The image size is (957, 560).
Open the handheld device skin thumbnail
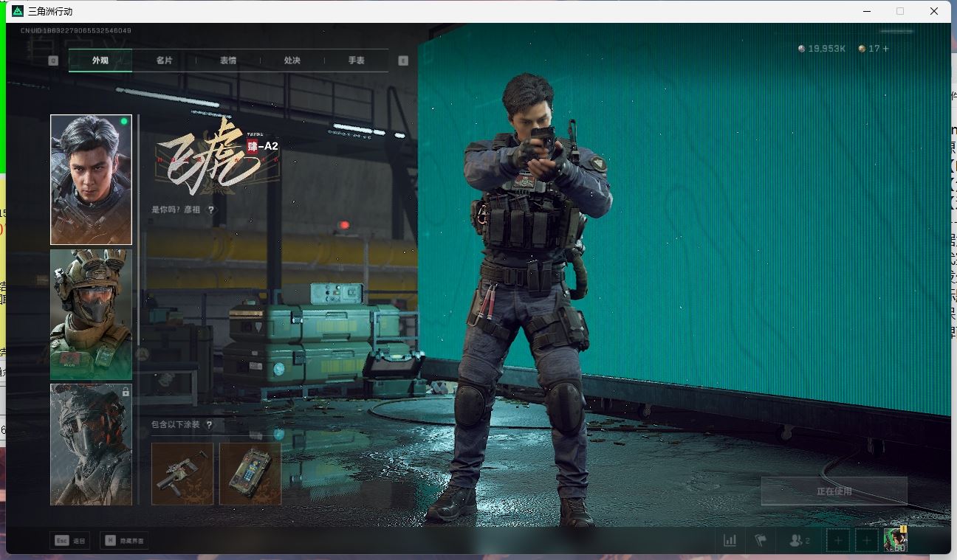(250, 473)
